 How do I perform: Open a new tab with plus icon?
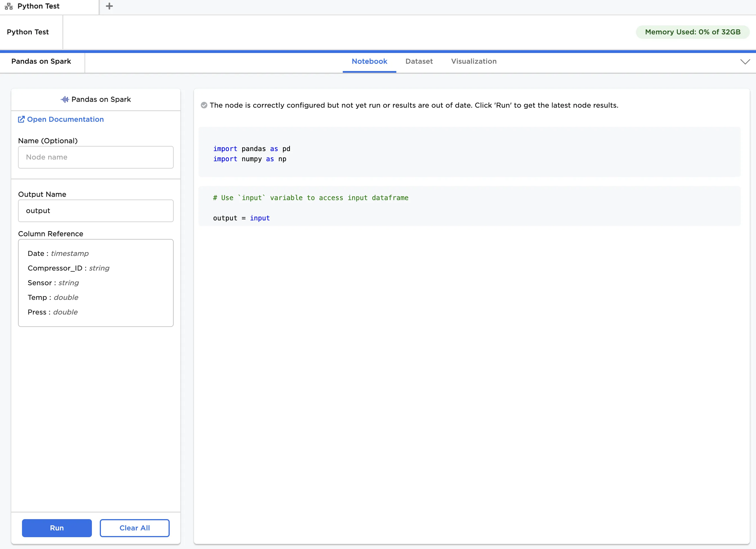click(109, 6)
